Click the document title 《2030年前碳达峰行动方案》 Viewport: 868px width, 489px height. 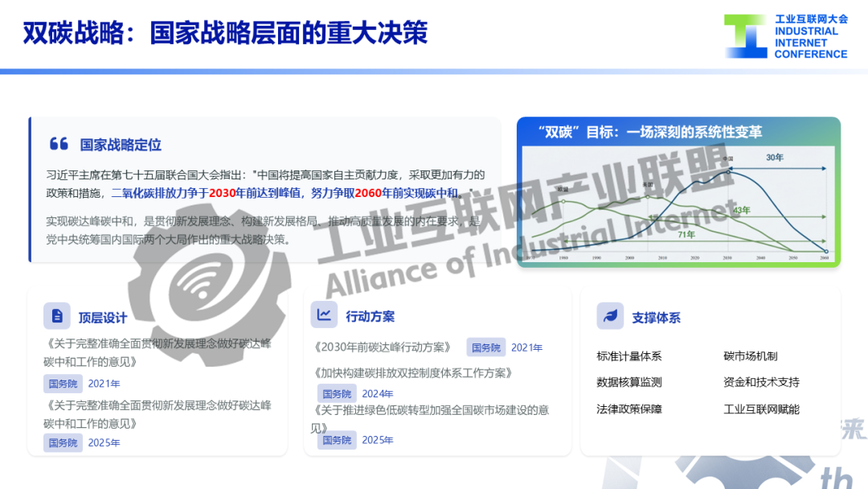pyautogui.click(x=383, y=347)
